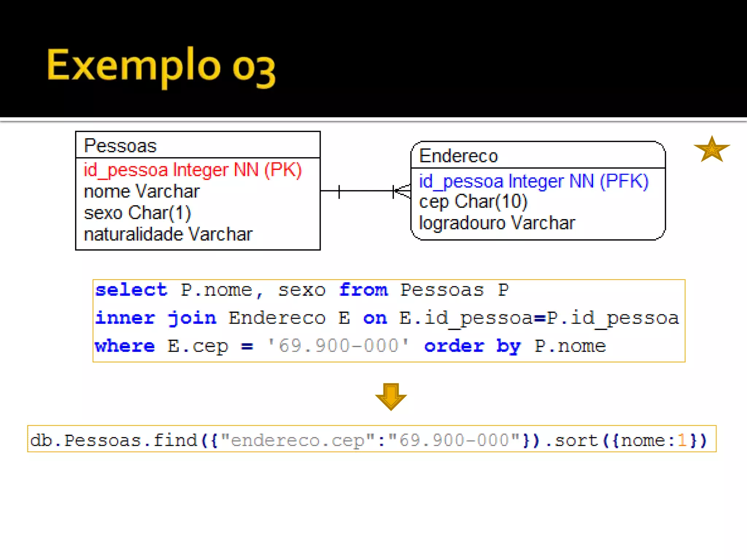
Task: Click the id_pessoa Integer NN (PK) field
Action: pyautogui.click(x=193, y=170)
